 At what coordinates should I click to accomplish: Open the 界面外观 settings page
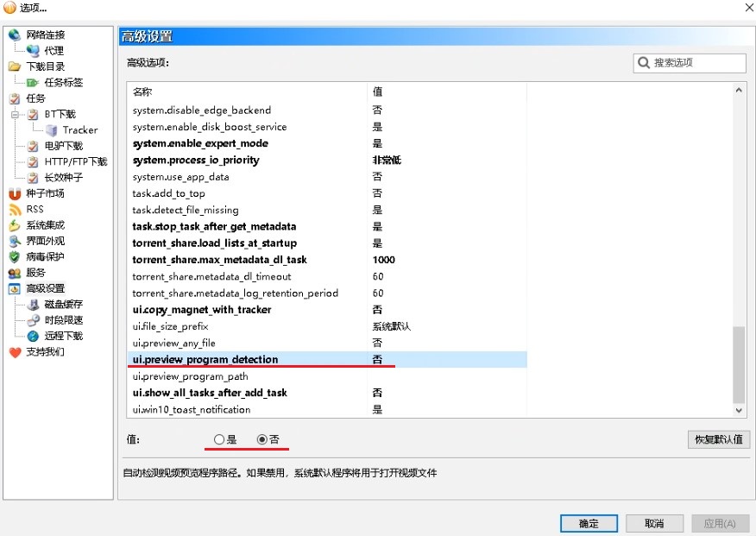(x=45, y=241)
